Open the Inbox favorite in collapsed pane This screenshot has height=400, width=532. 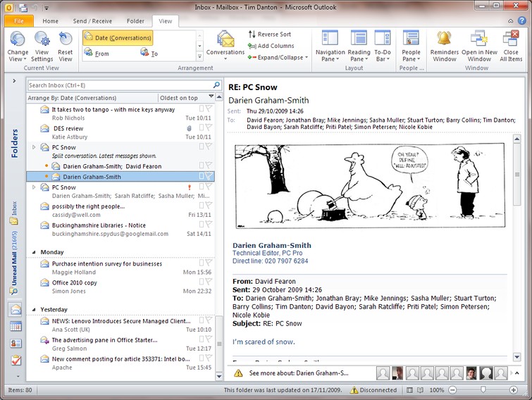pyautogui.click(x=14, y=213)
